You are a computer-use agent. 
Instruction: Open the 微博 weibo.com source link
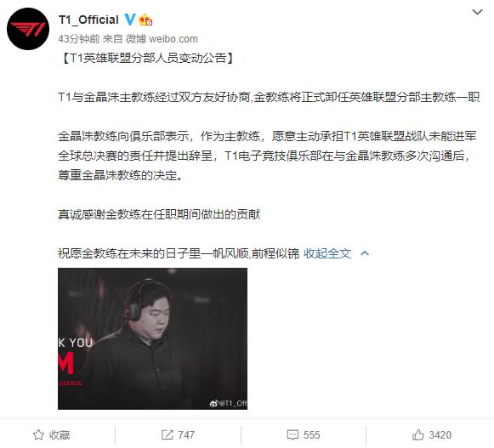pyautogui.click(x=162, y=39)
